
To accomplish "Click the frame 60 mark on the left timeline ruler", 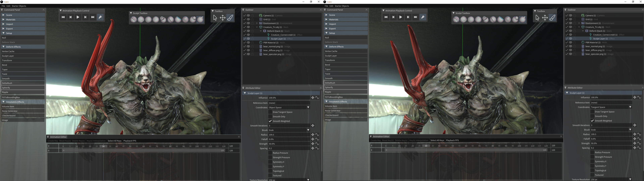I will (144, 146).
